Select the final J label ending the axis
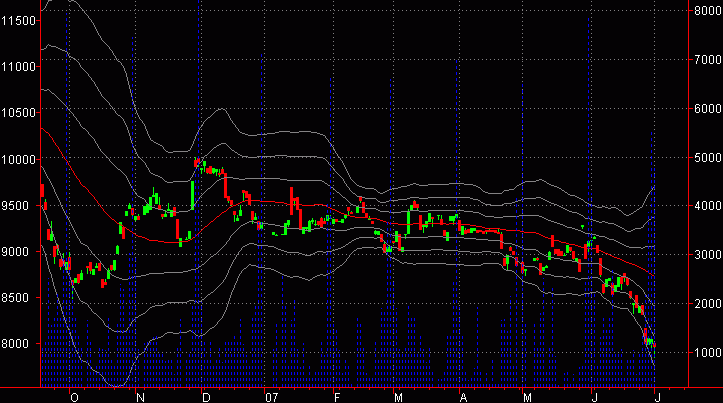The image size is (723, 403). coord(658,397)
